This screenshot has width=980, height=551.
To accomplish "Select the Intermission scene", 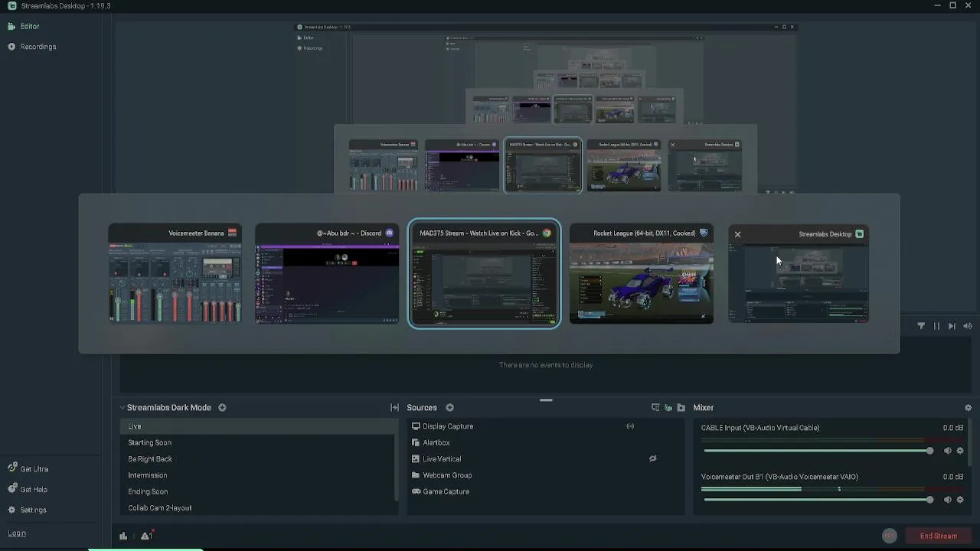I will coord(259,475).
